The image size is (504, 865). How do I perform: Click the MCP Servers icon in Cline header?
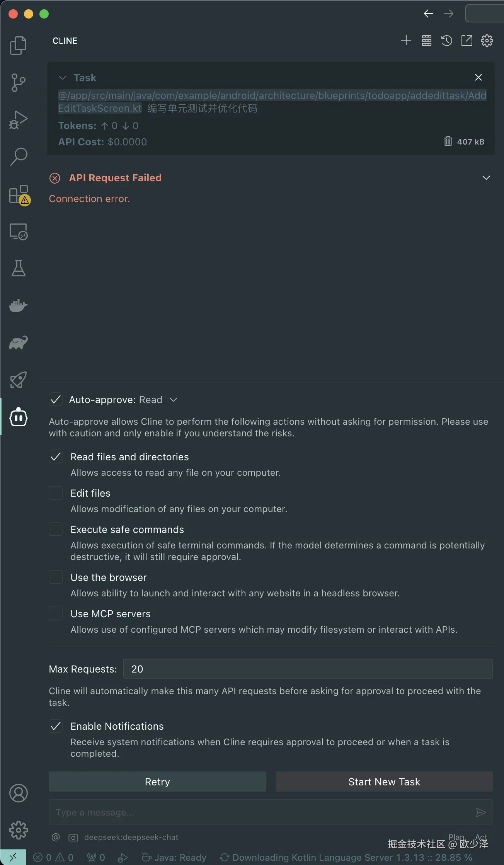(x=426, y=41)
